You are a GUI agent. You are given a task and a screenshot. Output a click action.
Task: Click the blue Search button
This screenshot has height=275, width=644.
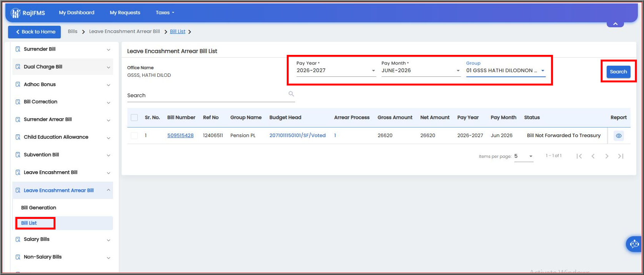[x=618, y=72]
